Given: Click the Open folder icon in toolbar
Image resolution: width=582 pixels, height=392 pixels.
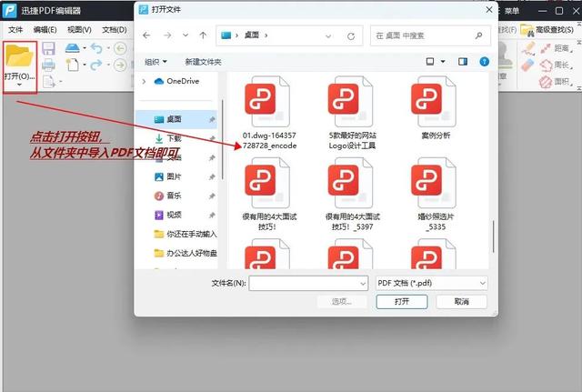Looking at the screenshot, I should tap(19, 55).
